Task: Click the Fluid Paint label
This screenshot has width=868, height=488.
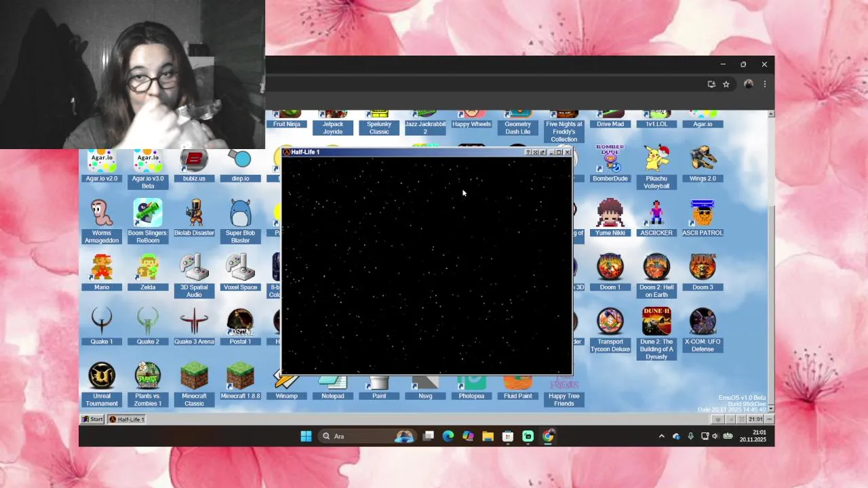Action: 517,396
